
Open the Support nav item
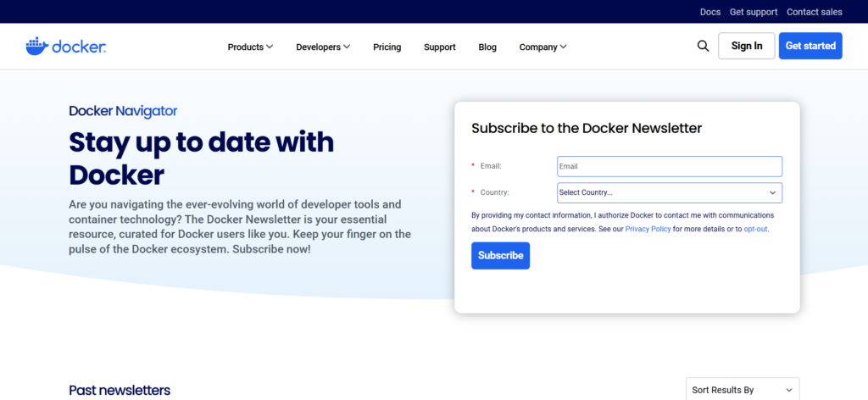tap(439, 47)
